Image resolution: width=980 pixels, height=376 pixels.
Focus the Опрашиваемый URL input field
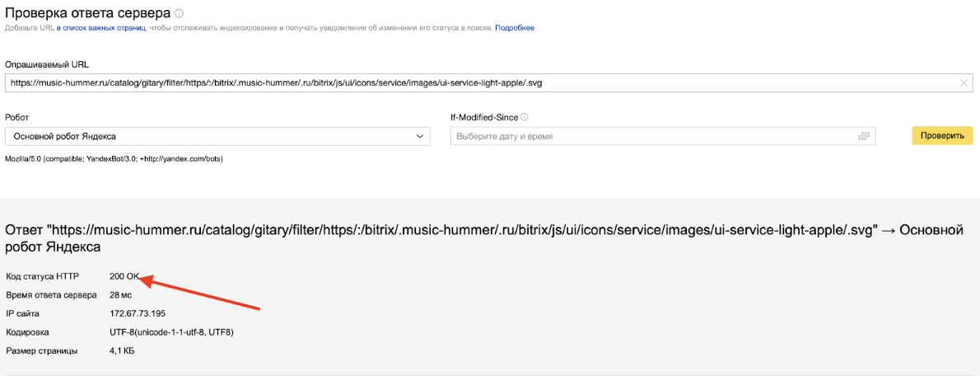[x=478, y=82]
